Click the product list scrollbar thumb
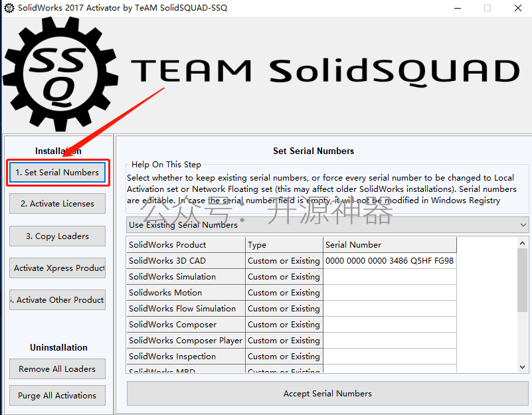The image size is (532, 415). point(523,280)
